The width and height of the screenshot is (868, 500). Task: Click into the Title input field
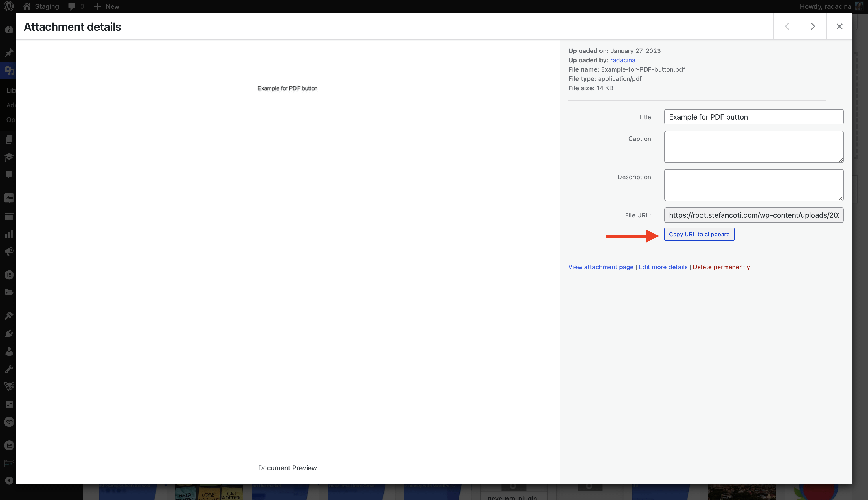point(753,117)
